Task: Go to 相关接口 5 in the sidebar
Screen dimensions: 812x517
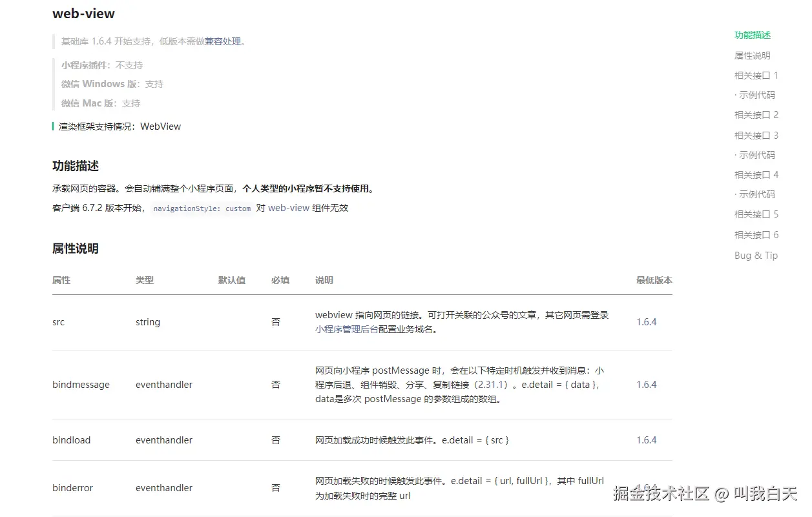Action: pos(756,214)
